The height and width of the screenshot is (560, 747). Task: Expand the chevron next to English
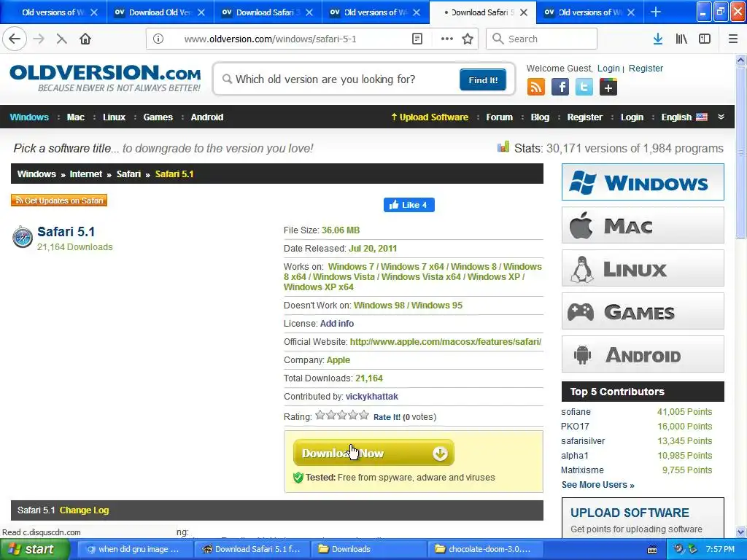pyautogui.click(x=721, y=117)
